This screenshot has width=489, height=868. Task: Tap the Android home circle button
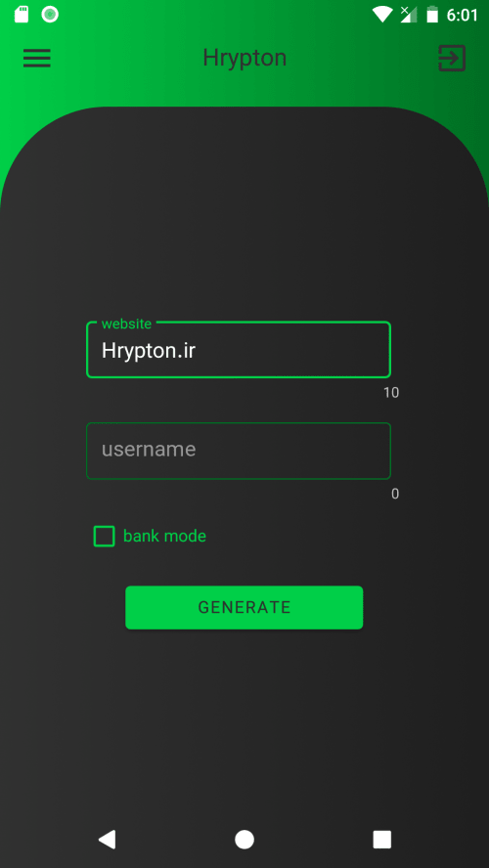pyautogui.click(x=244, y=840)
